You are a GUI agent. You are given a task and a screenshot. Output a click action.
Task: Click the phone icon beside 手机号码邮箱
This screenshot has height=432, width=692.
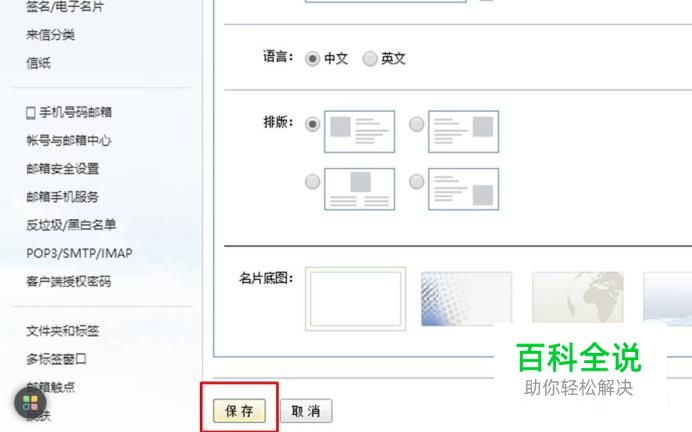pos(30,113)
